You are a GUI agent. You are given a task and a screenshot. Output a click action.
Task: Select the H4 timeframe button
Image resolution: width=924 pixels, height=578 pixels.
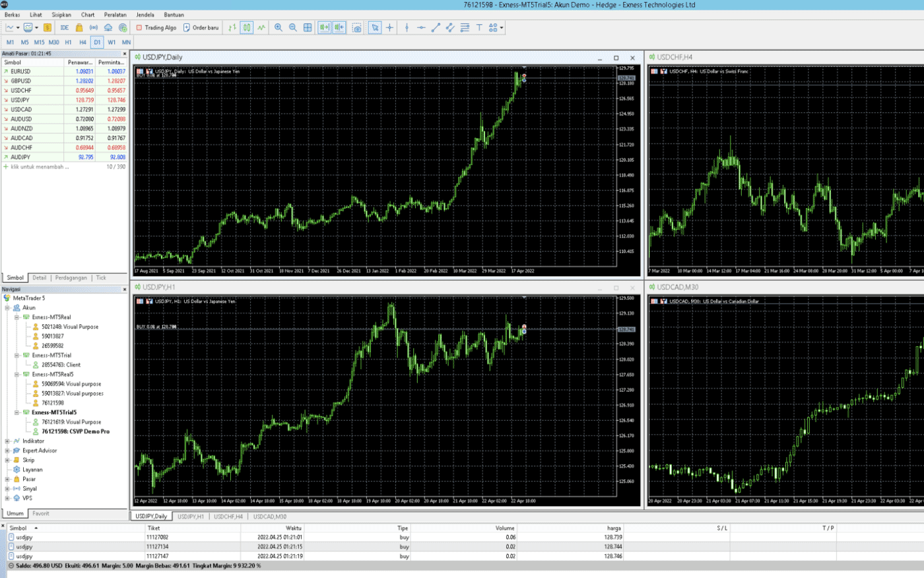point(82,42)
